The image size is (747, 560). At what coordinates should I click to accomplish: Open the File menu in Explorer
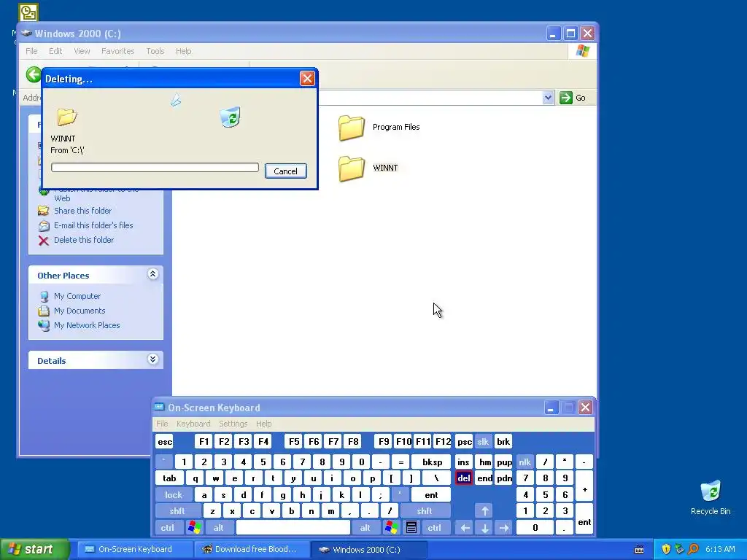[31, 51]
